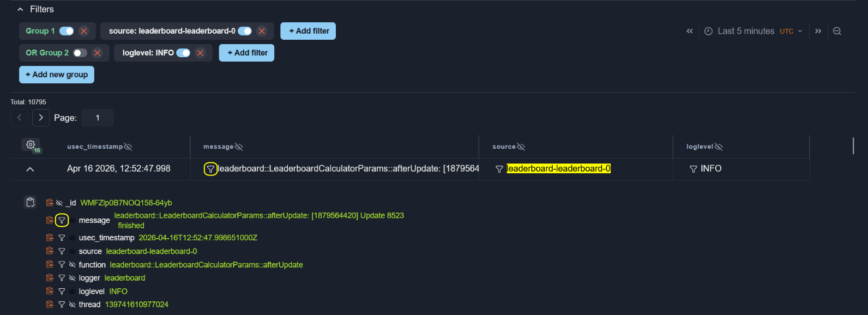Viewport: 868px width, 315px height.
Task: Toggle visibility eye for source field
Action: (x=72, y=251)
